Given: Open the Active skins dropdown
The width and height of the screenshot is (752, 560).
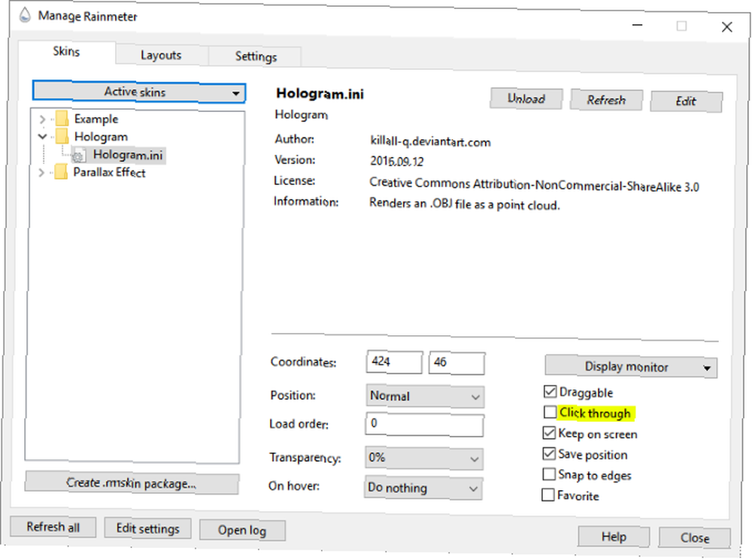Looking at the screenshot, I should pos(139,92).
